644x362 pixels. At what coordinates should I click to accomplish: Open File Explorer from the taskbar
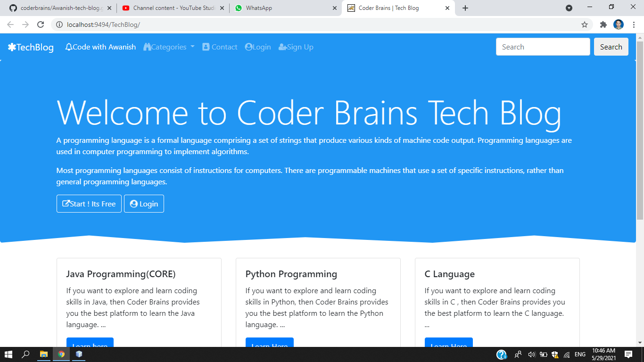tap(43, 354)
